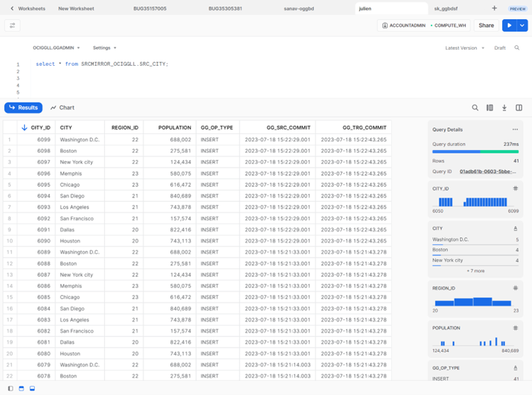The width and height of the screenshot is (532, 395).
Task: Click the search icon next to Draft
Action: tap(517, 48)
